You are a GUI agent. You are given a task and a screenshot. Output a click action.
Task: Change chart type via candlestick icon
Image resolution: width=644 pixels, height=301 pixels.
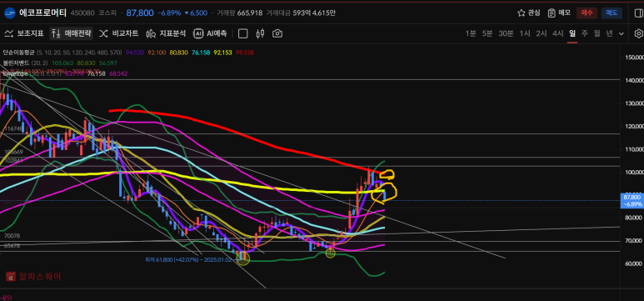[x=260, y=33]
